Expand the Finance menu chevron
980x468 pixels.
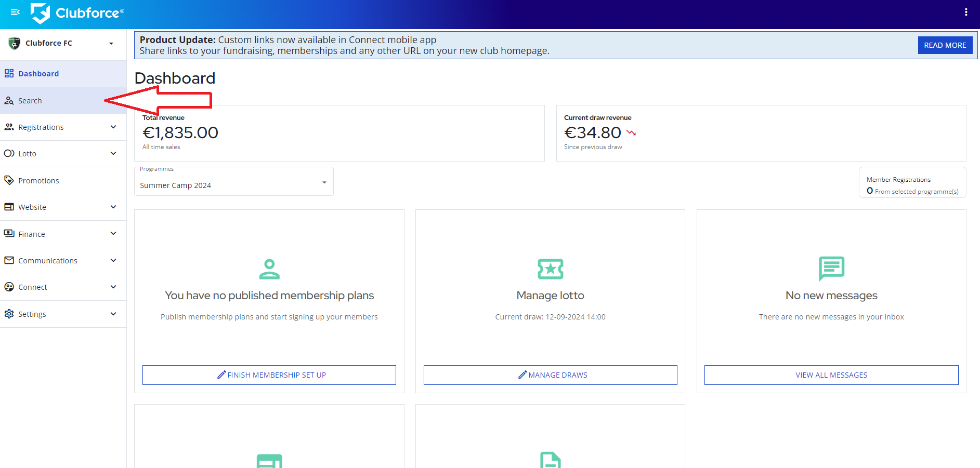(x=113, y=233)
